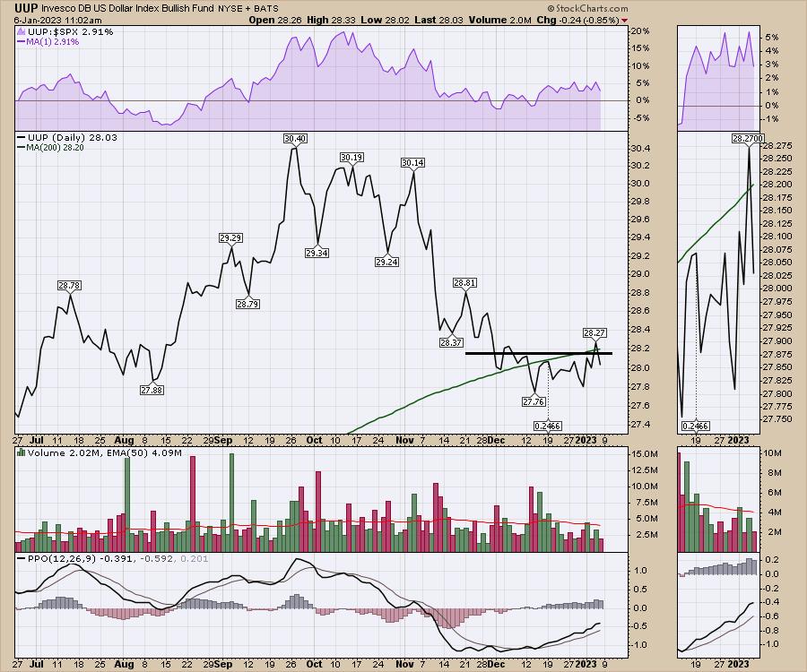Image resolution: width=807 pixels, height=672 pixels.
Task: Click the 28.27 recent high label
Action: point(594,332)
